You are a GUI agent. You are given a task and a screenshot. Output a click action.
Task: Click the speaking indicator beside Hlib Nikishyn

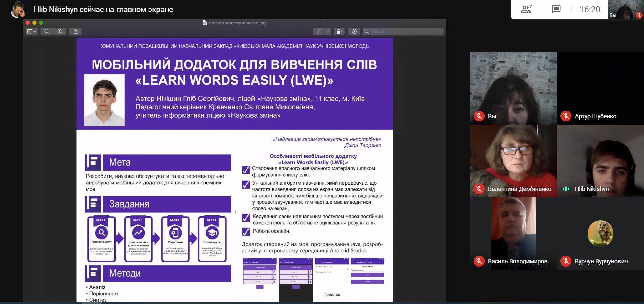566,189
